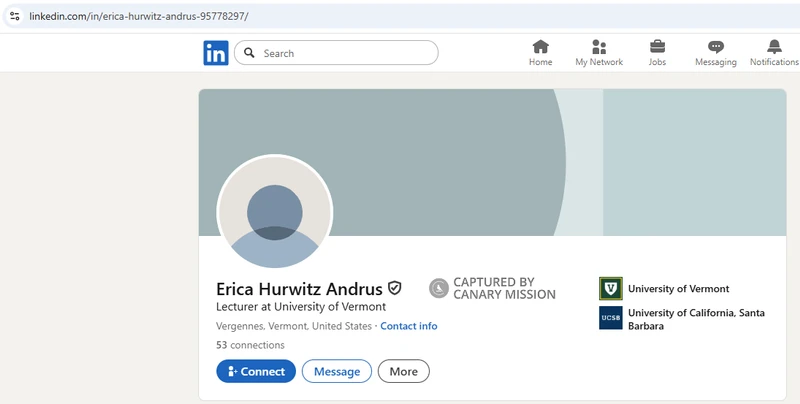Viewport: 800px width, 404px height.
Task: Click the profile banner cover image
Action: tap(492, 162)
